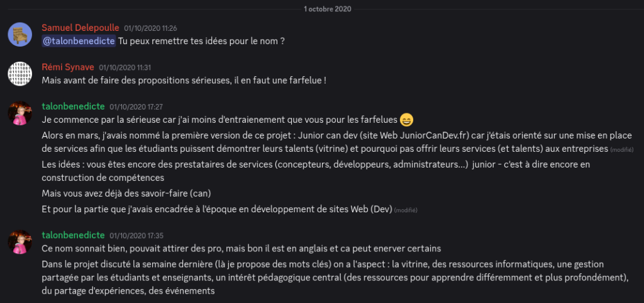
Task: Click the grinning emoji after "farfelues"
Action: coord(406,119)
